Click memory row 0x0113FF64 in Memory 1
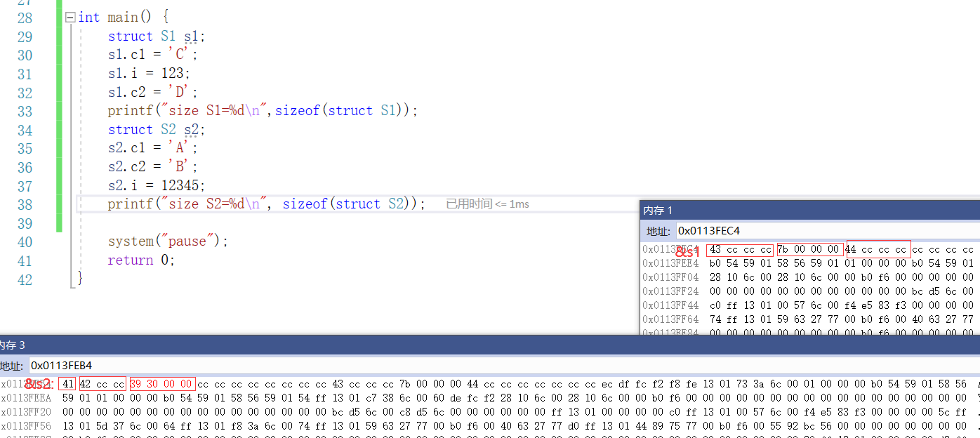Image resolution: width=980 pixels, height=438 pixels. pos(810,319)
